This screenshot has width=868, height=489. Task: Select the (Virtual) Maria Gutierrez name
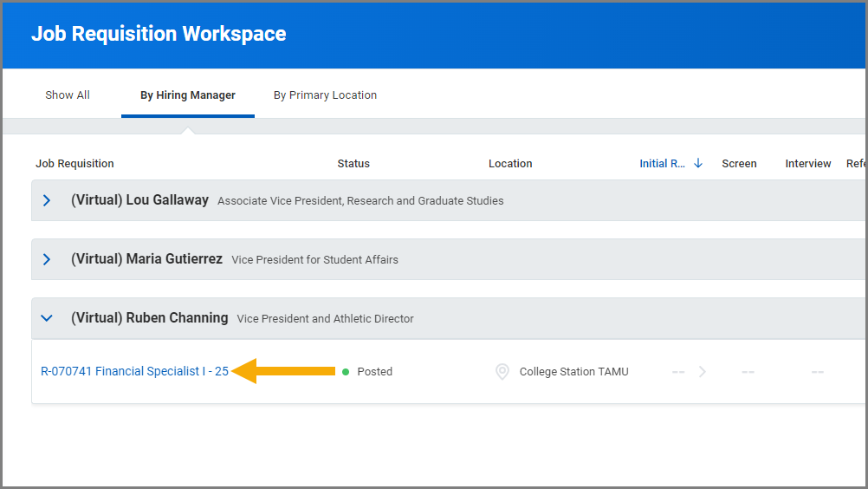tap(146, 259)
